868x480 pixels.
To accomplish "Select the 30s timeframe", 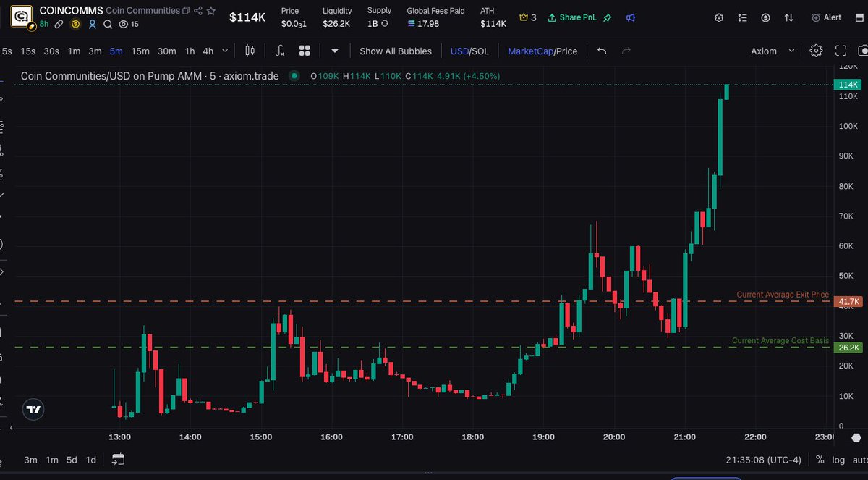I will click(x=51, y=51).
